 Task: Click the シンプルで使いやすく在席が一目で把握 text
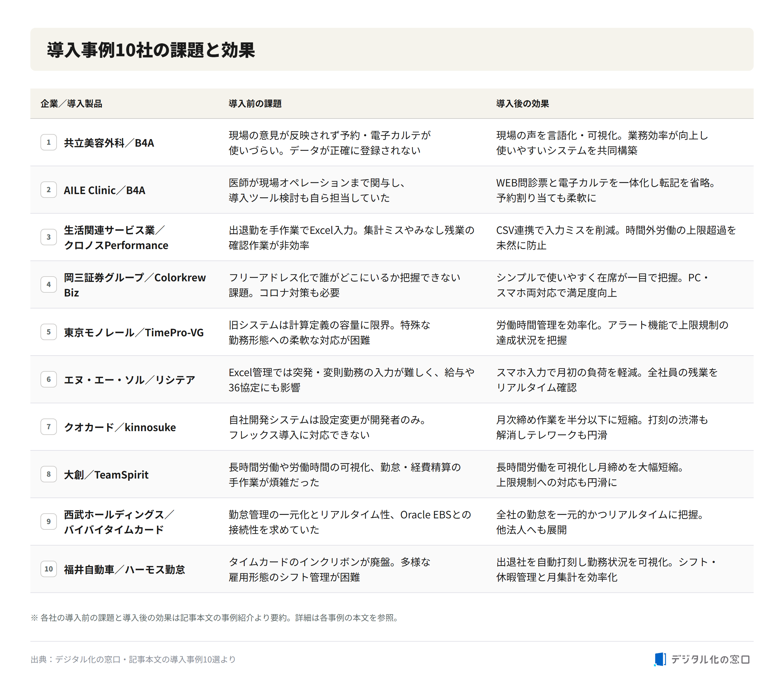click(603, 285)
